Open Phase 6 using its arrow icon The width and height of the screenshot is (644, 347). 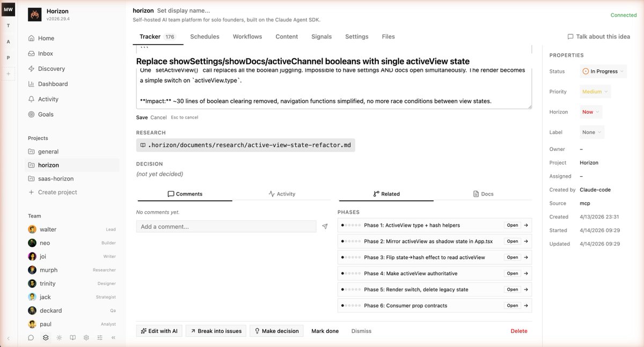click(x=526, y=306)
